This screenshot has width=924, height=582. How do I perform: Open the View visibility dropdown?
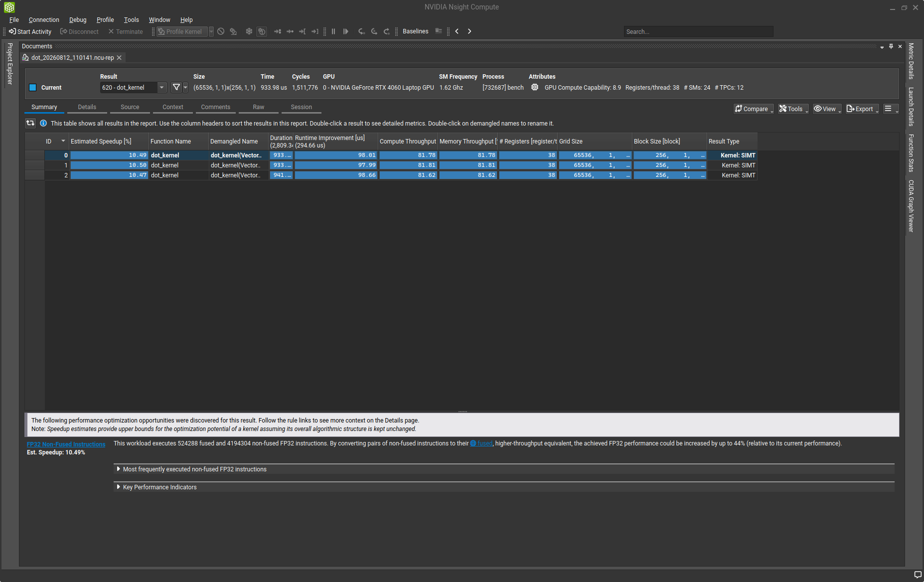pos(827,109)
